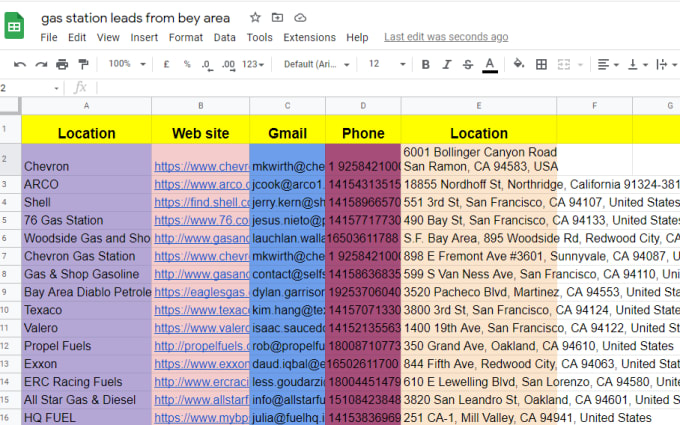680x425 pixels.
Task: Open the Borders tool
Action: coord(541,65)
